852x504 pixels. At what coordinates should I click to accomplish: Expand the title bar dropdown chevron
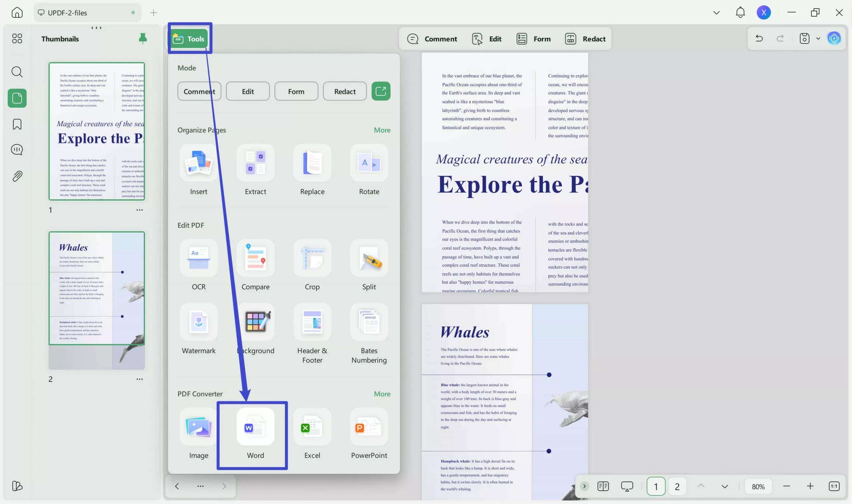[716, 13]
